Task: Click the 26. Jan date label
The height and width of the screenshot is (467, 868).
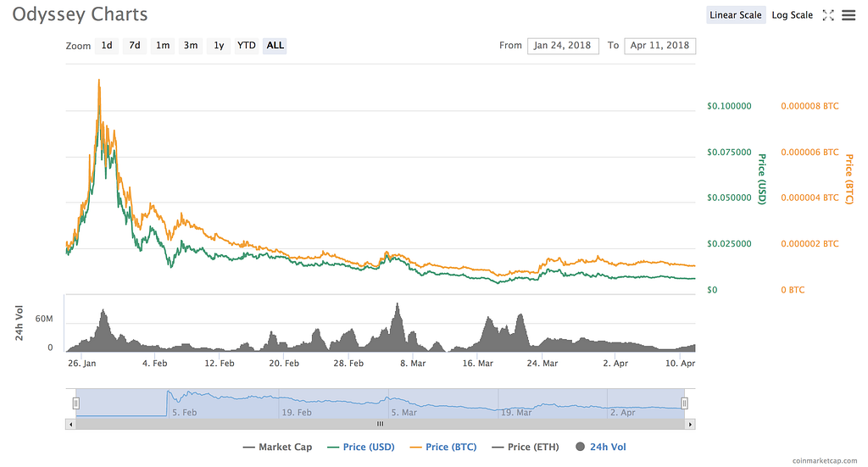Action: (x=82, y=364)
